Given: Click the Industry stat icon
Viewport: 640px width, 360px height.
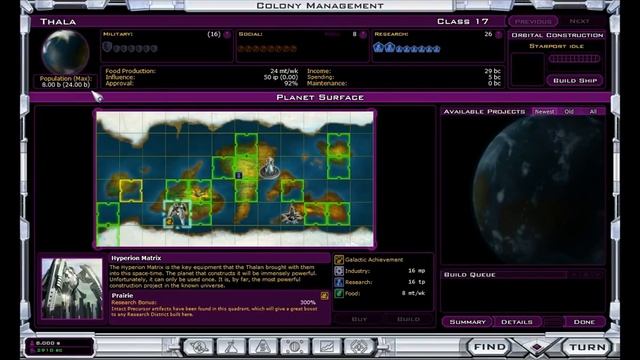Looking at the screenshot, I should [339, 271].
